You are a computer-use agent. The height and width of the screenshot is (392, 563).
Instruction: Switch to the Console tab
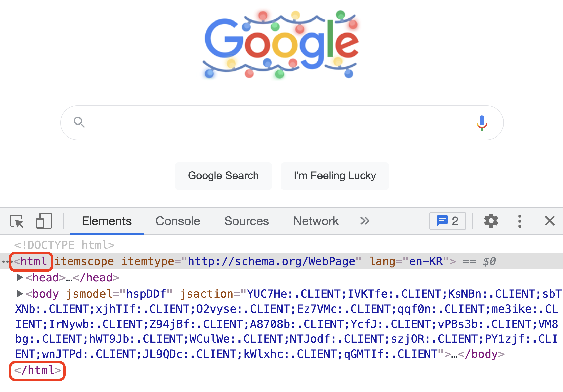coord(178,221)
